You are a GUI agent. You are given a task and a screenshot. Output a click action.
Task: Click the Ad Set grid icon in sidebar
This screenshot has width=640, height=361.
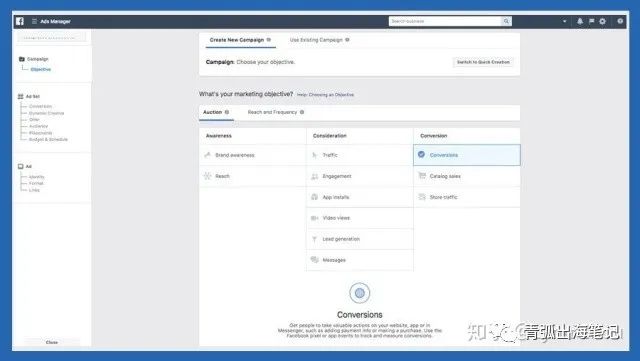coord(20,96)
